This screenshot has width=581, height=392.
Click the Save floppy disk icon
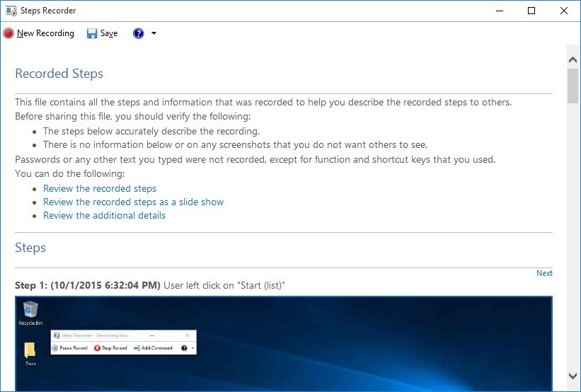(x=92, y=33)
